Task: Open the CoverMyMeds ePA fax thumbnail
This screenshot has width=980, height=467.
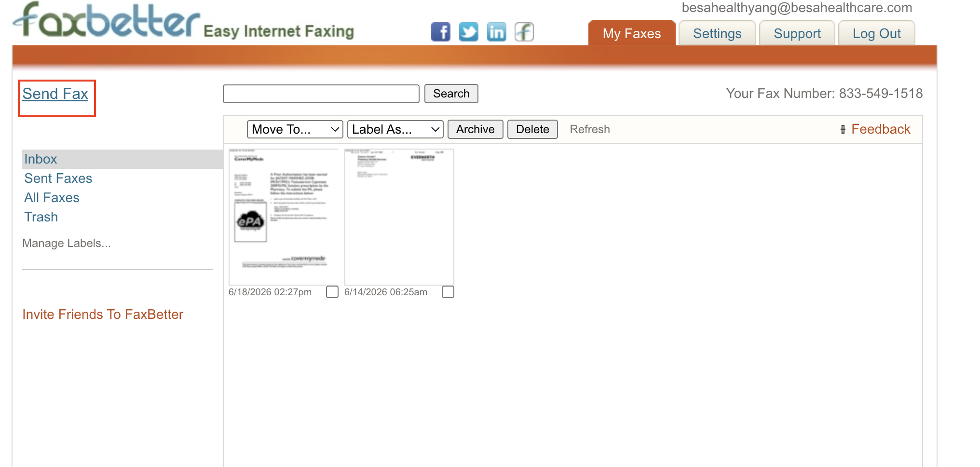Action: [x=284, y=217]
